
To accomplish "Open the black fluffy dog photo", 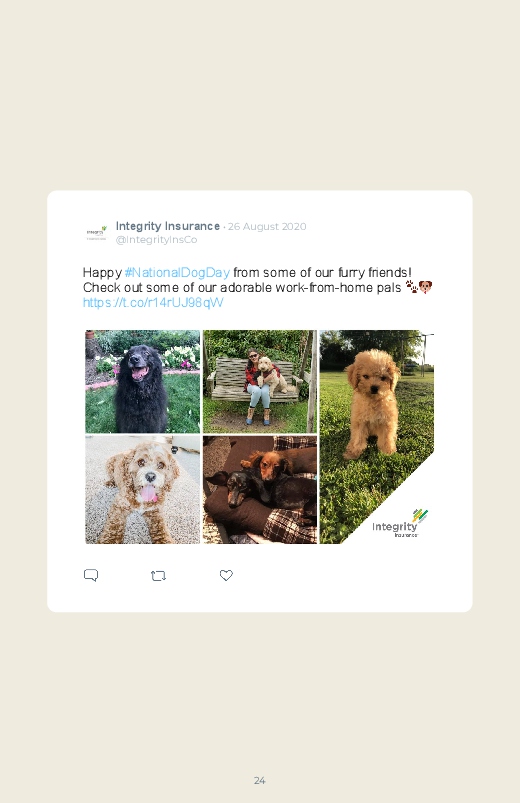I will pos(142,382).
